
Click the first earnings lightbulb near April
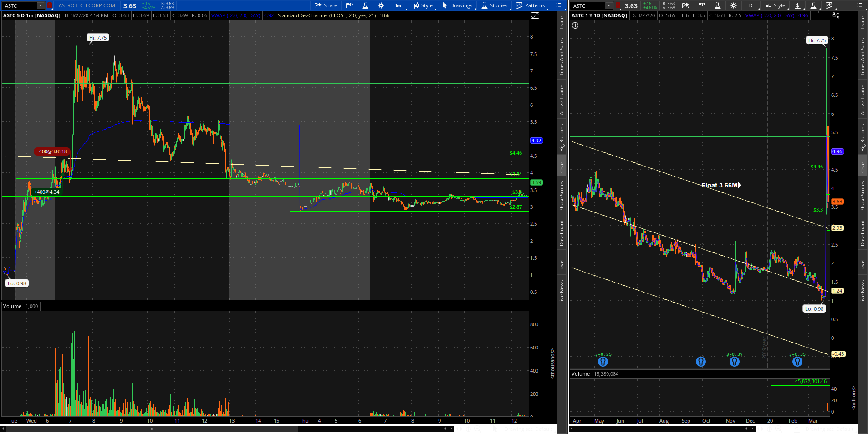603,362
